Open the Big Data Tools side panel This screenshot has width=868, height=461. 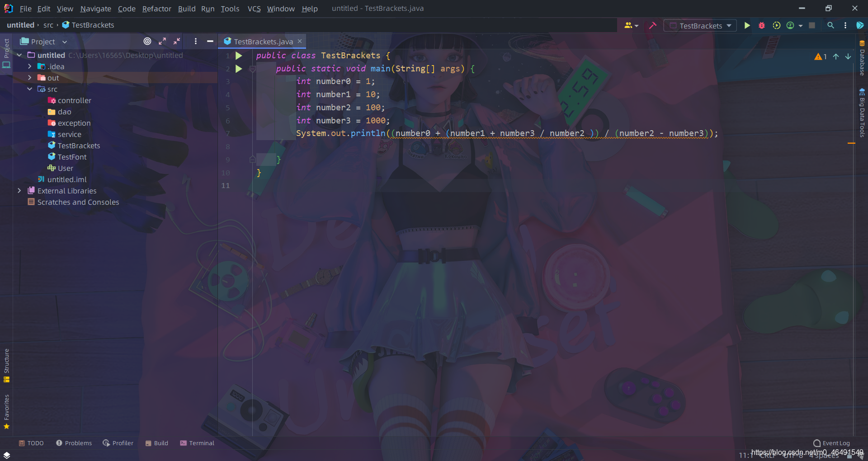tap(862, 113)
